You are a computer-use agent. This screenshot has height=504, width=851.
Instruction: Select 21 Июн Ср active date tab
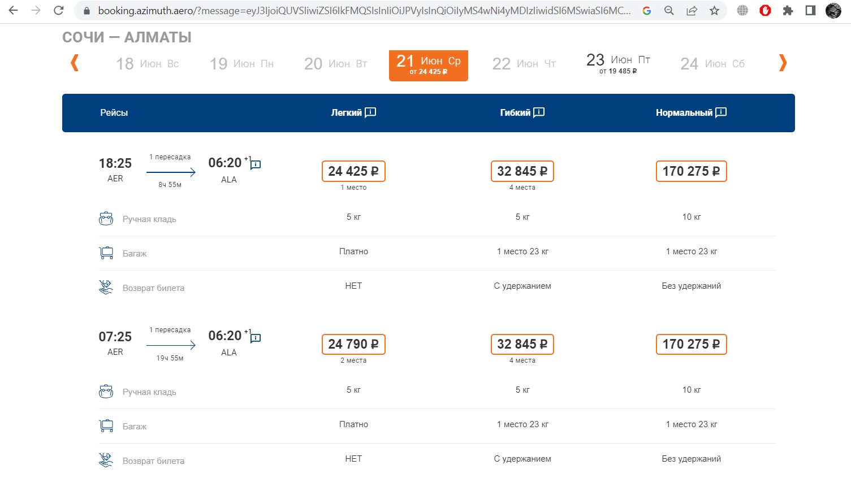click(x=428, y=66)
